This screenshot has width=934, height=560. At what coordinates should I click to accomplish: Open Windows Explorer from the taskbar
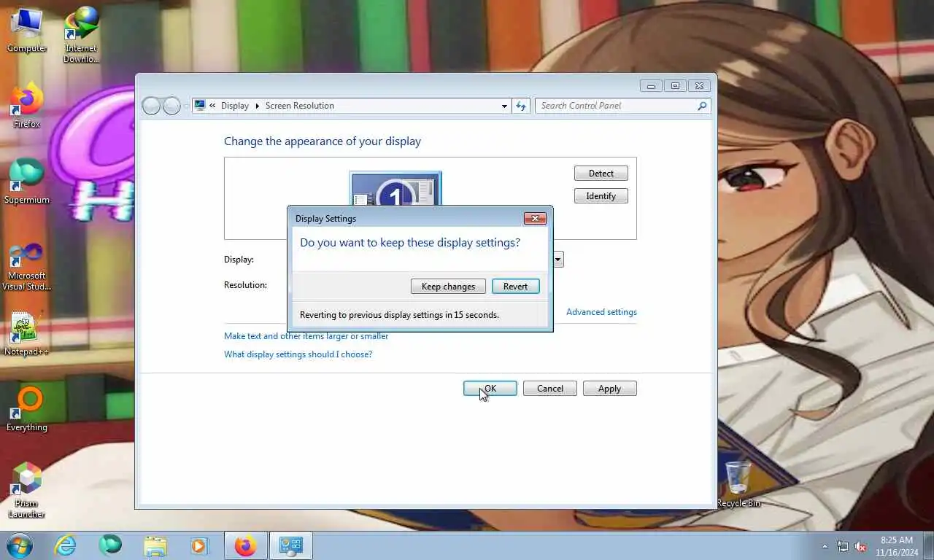tap(155, 545)
